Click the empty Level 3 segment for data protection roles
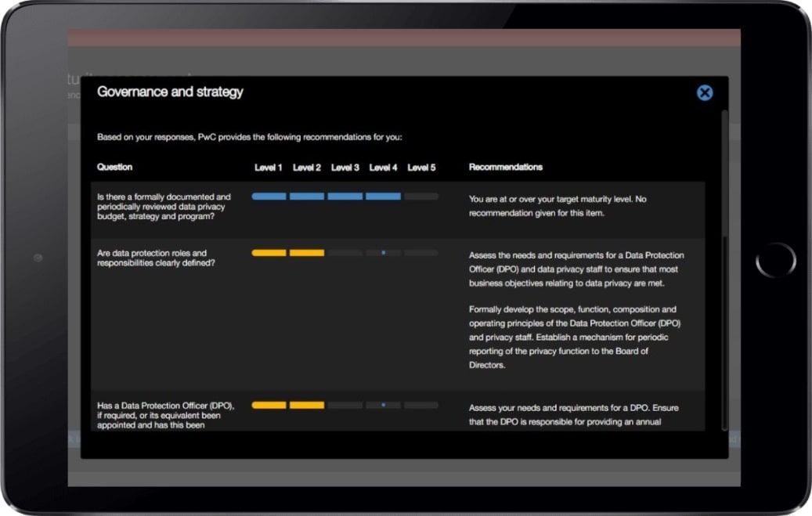 345,253
